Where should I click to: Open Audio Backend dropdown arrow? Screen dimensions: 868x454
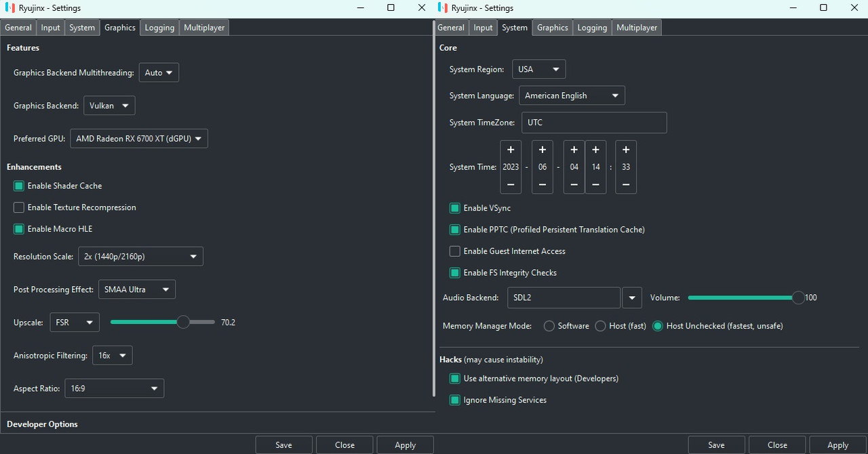coord(632,298)
